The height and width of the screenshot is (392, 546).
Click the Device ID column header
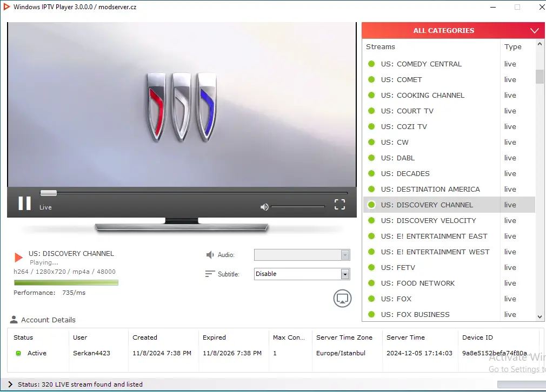click(x=477, y=337)
